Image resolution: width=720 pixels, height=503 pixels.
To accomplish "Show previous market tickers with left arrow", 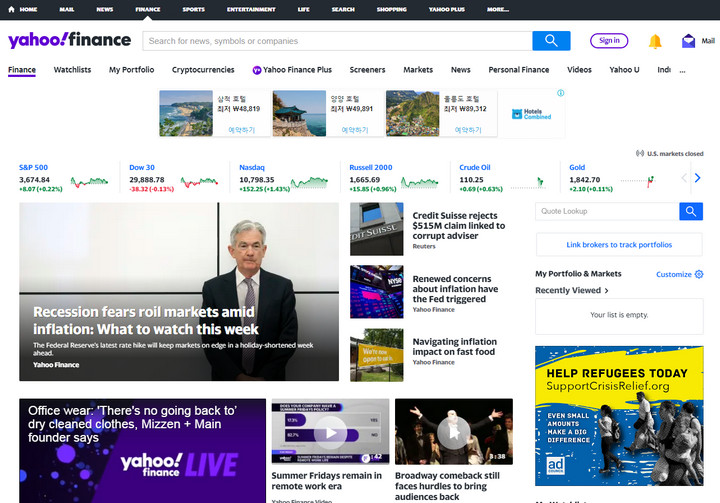I will pyautogui.click(x=684, y=178).
